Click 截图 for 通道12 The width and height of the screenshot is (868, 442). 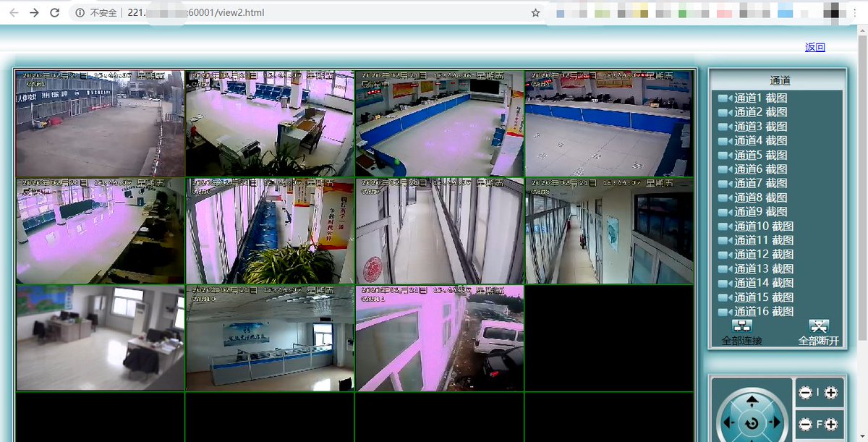(x=782, y=254)
